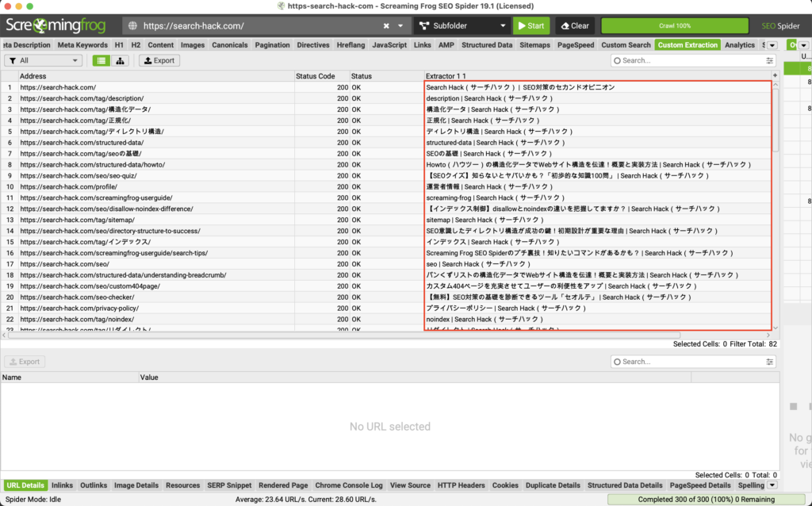Click the Completed 300 of 300 progress bar
The height and width of the screenshot is (506, 812).
pyautogui.click(x=707, y=500)
